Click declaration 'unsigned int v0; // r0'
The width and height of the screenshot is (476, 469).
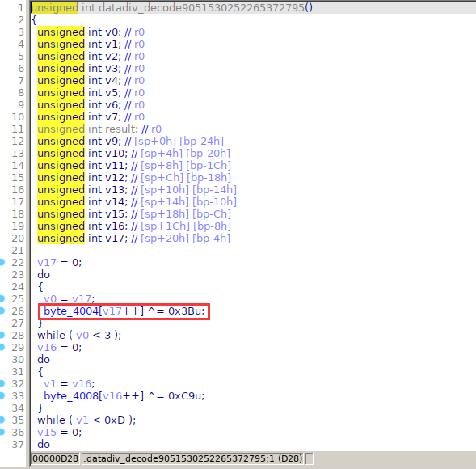click(x=91, y=32)
